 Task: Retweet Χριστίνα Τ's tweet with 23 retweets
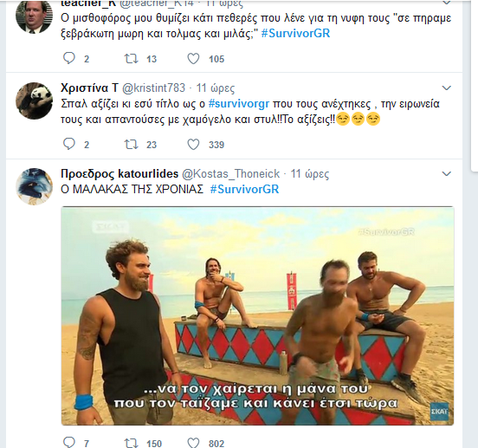tap(131, 144)
